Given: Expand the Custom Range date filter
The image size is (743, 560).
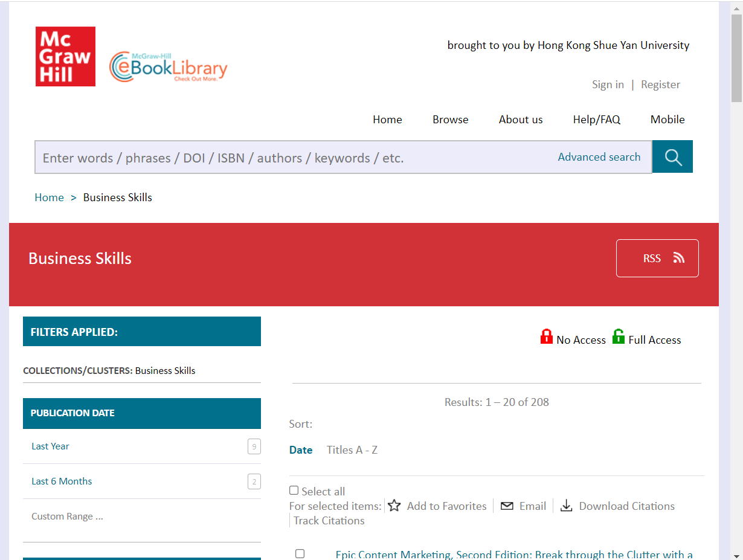Looking at the screenshot, I should pos(67,517).
